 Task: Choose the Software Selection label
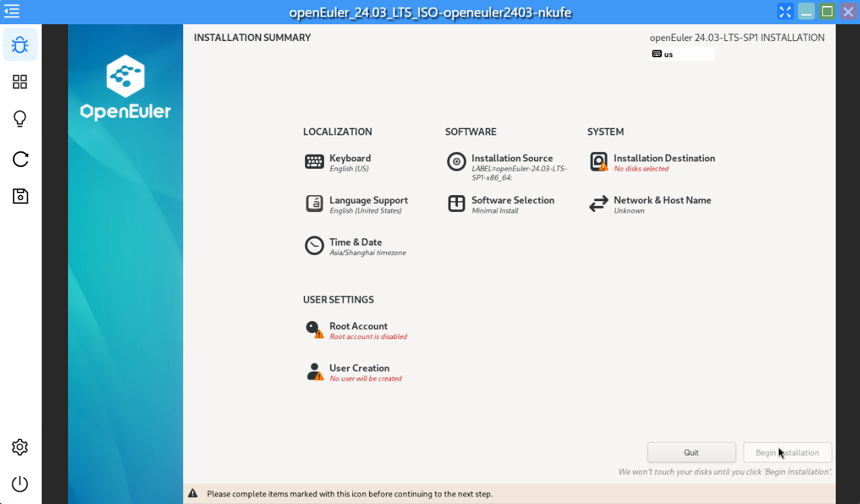pyautogui.click(x=512, y=201)
